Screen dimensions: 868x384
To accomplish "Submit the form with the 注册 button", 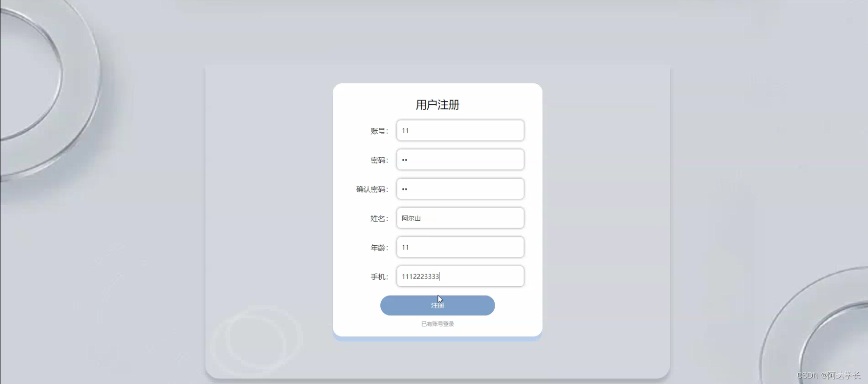I will (437, 305).
